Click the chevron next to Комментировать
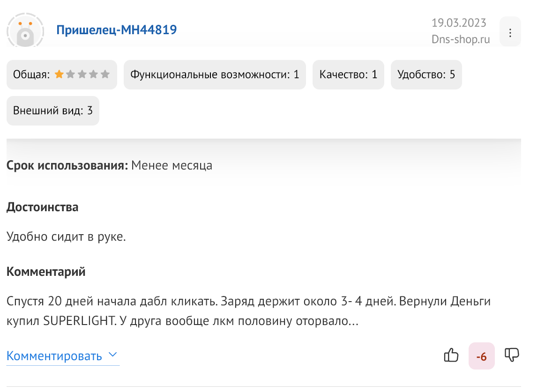545x392 pixels. pos(112,355)
